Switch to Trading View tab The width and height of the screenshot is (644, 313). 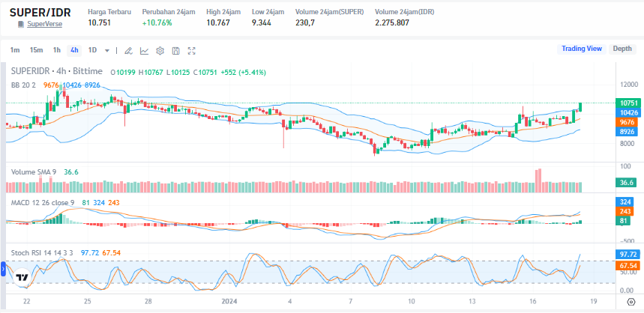[582, 49]
